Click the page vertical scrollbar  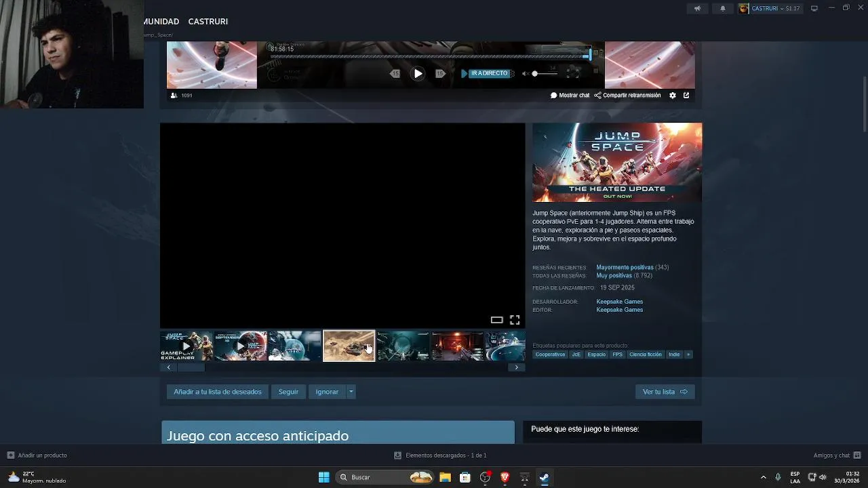tap(865, 105)
